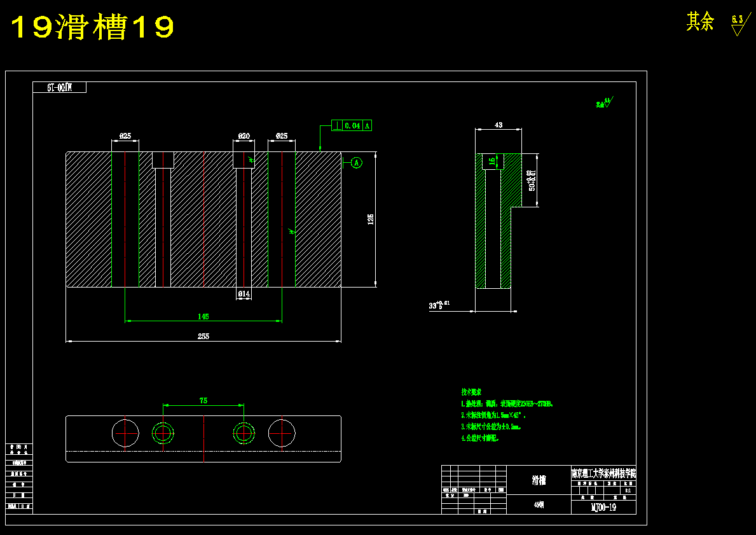This screenshot has width=756, height=535.
Task: Click the "0.04" perpendicularity tolerance value
Action: (x=352, y=125)
